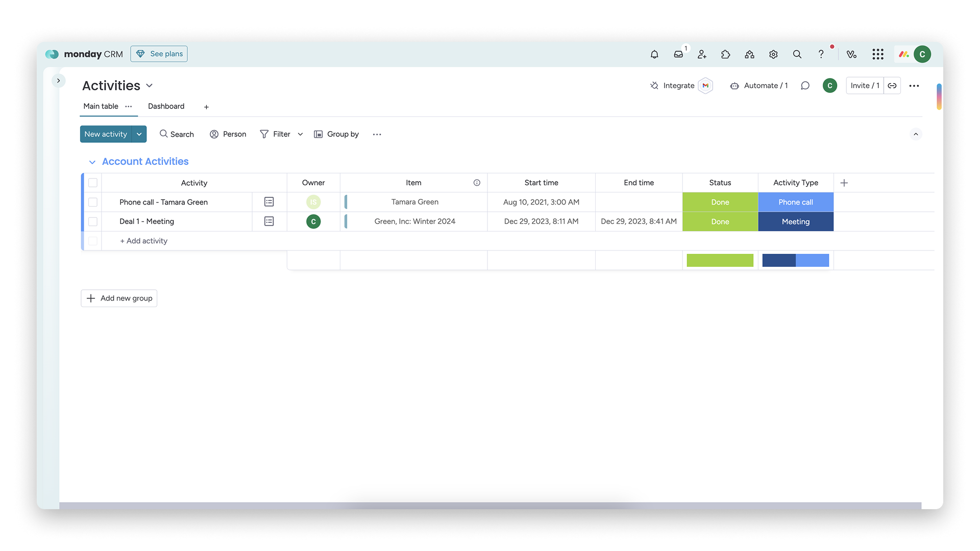This screenshot has height=551, width=980.
Task: Click the monday CRM logo
Action: coord(84,54)
